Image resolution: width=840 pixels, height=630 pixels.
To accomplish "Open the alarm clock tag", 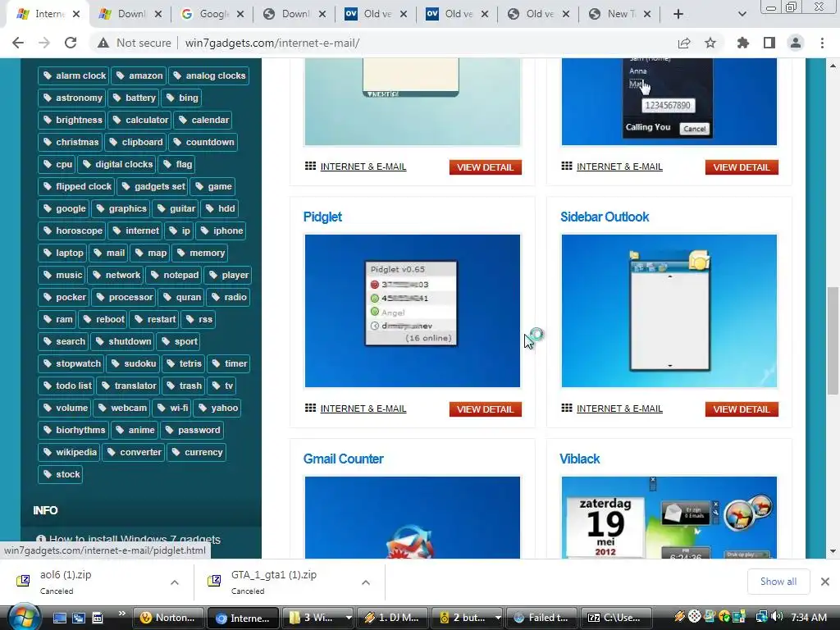I will pyautogui.click(x=73, y=75).
